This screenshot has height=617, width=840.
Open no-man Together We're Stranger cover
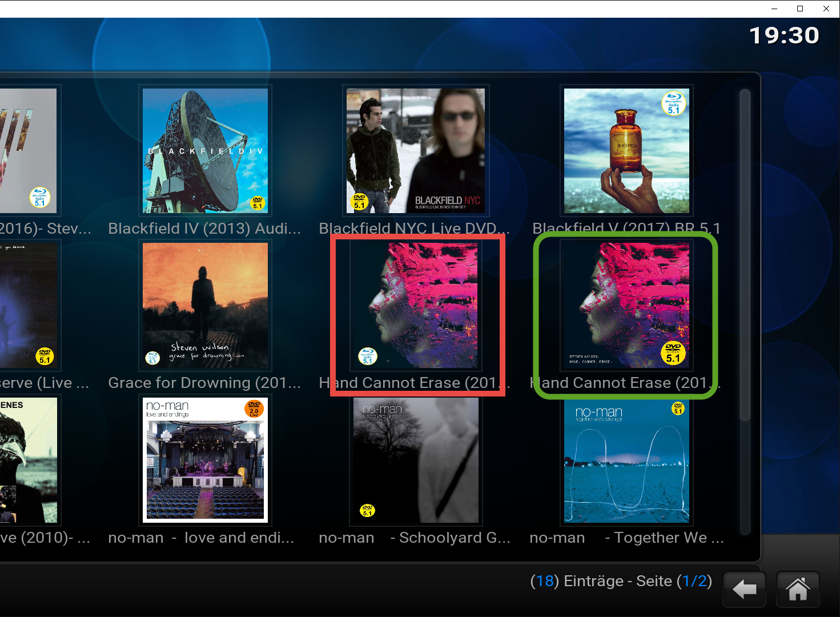click(x=626, y=460)
